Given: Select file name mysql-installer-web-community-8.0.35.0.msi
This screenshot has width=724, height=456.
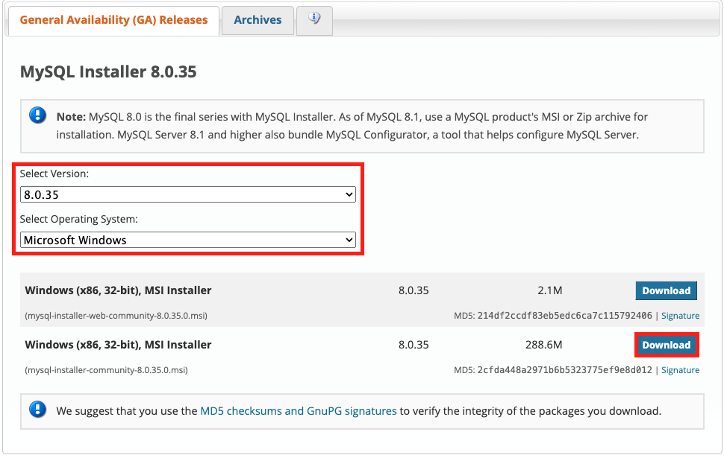Looking at the screenshot, I should [x=116, y=316].
